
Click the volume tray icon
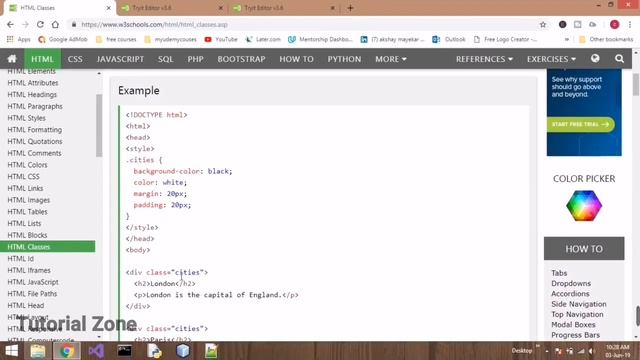592,351
